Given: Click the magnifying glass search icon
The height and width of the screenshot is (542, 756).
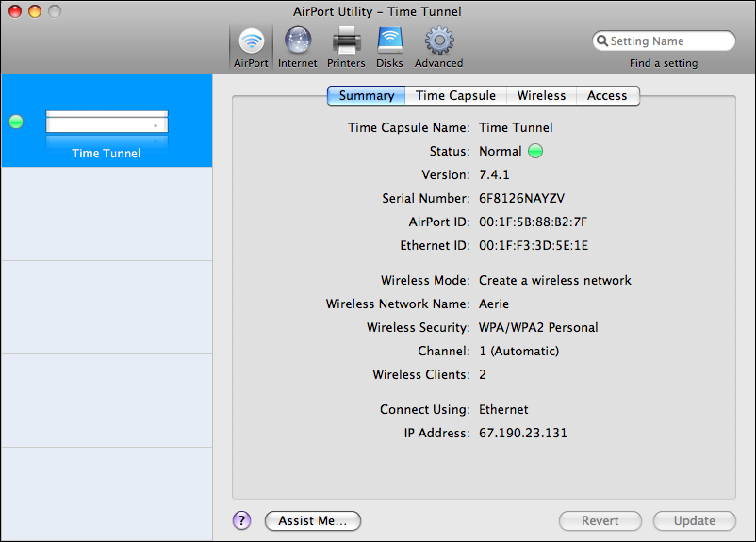Looking at the screenshot, I should click(602, 41).
